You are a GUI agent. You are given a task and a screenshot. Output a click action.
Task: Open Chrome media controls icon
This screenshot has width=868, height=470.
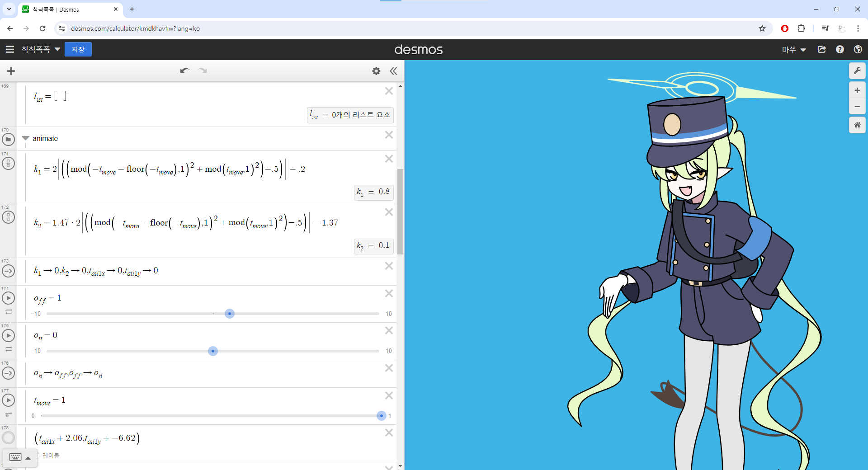(826, 28)
